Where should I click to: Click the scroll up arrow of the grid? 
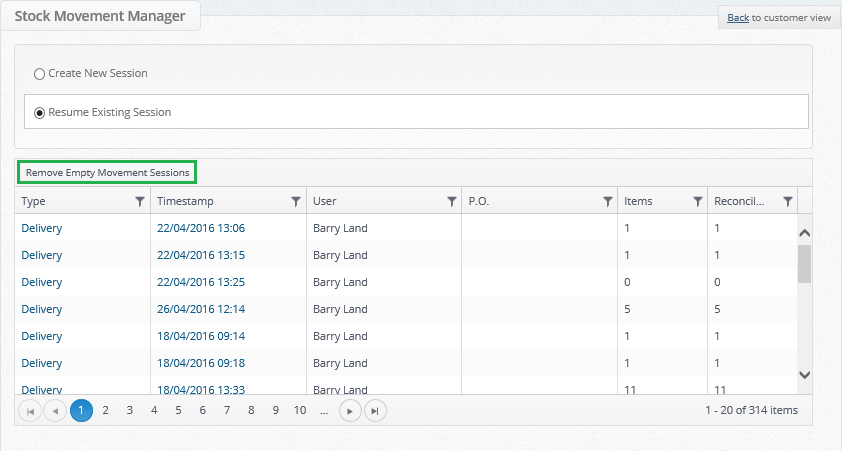804,232
